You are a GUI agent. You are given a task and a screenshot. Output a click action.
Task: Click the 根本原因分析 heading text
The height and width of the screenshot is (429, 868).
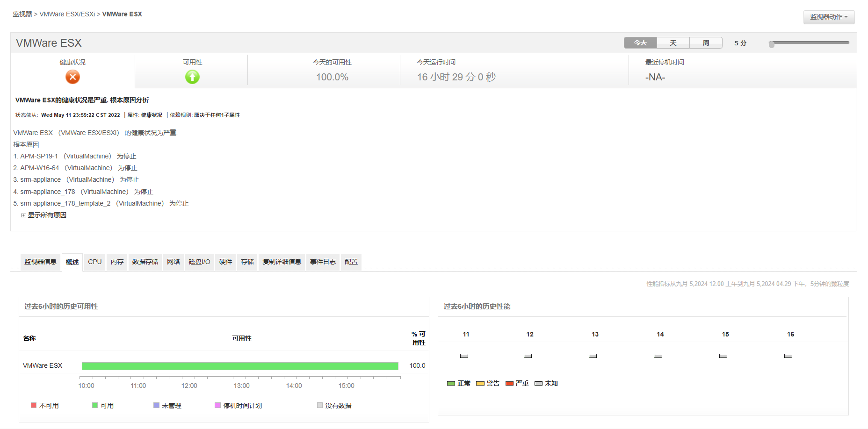(130, 100)
